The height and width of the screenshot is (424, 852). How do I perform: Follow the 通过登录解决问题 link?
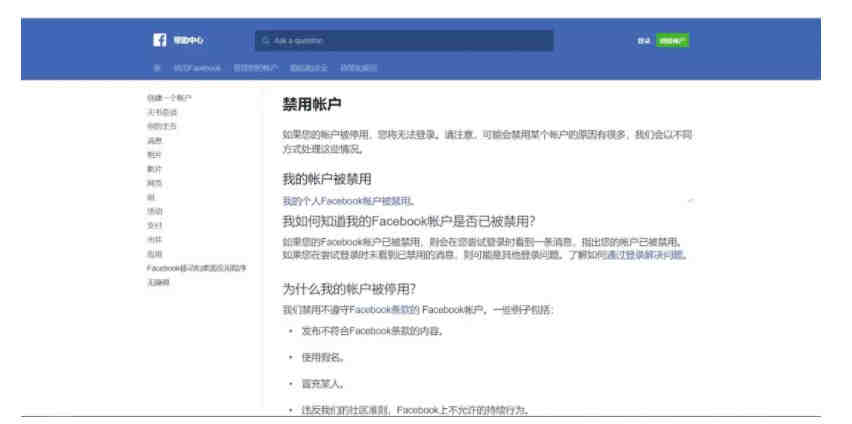point(646,254)
